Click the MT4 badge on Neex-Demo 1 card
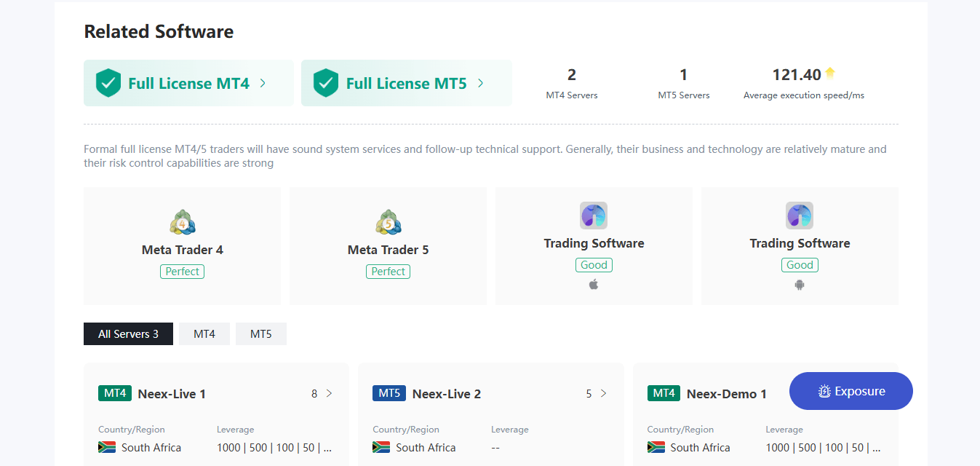980x466 pixels. coord(664,393)
